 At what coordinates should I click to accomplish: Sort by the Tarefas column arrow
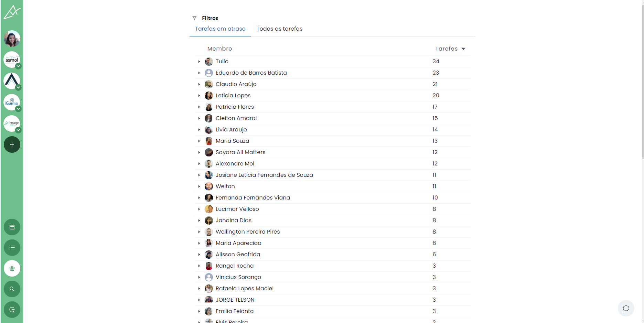tap(463, 49)
